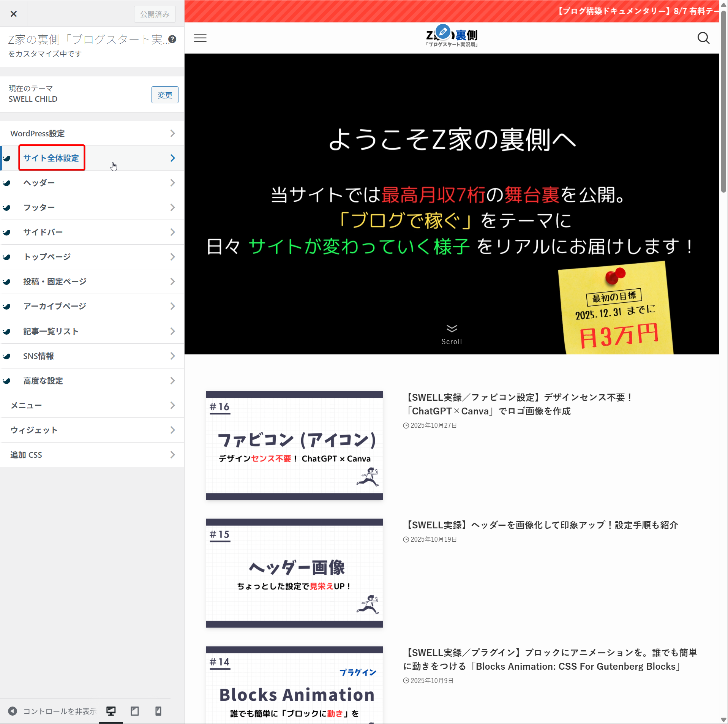The height and width of the screenshot is (724, 728).
Task: Click the search magnifier icon
Action: [703, 38]
